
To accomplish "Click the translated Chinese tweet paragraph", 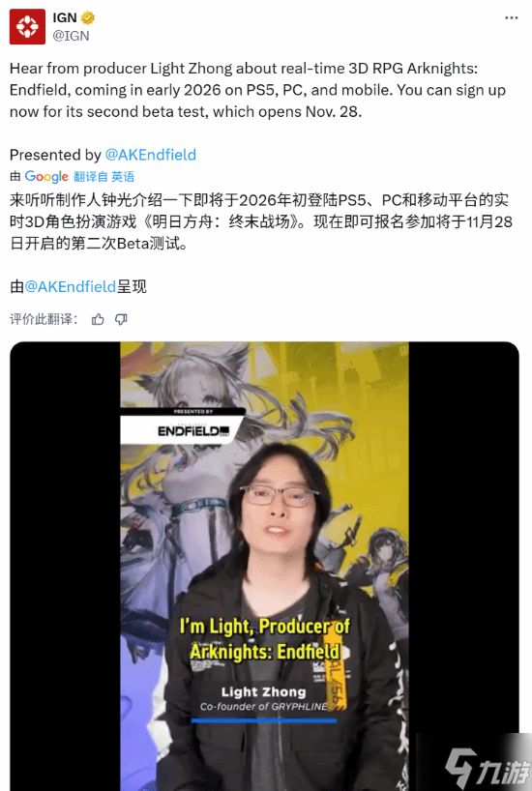I will point(261,222).
